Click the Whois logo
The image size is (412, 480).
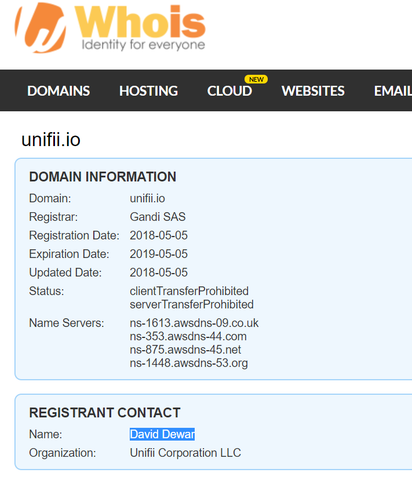(x=110, y=27)
